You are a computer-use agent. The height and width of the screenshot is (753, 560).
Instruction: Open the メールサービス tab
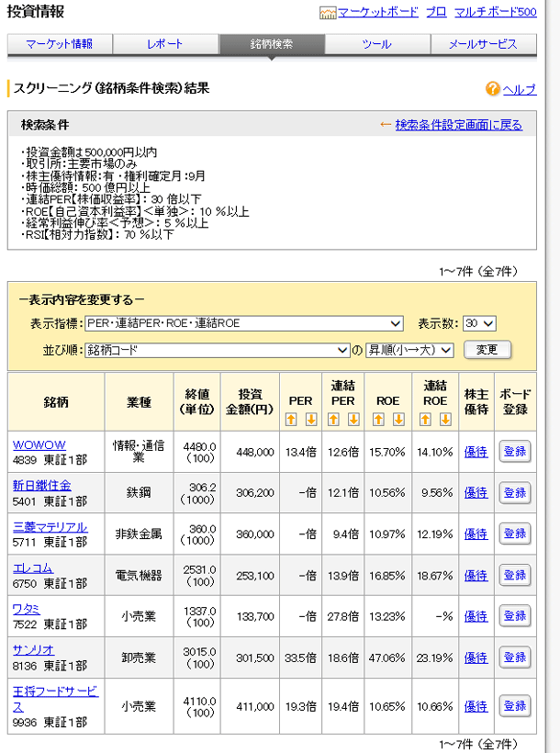point(483,44)
